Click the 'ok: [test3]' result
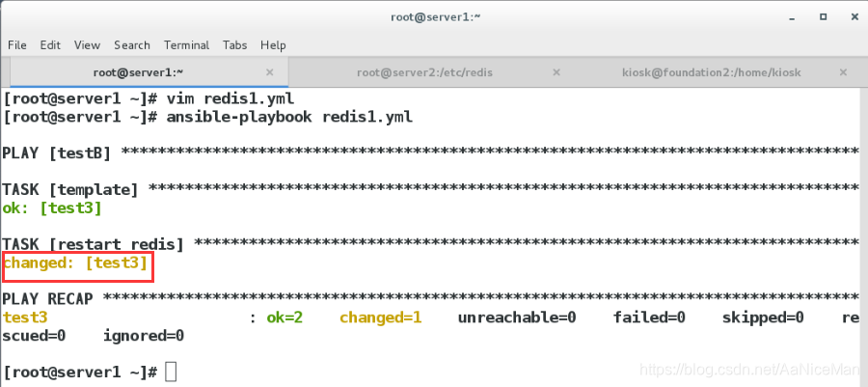 pos(52,208)
